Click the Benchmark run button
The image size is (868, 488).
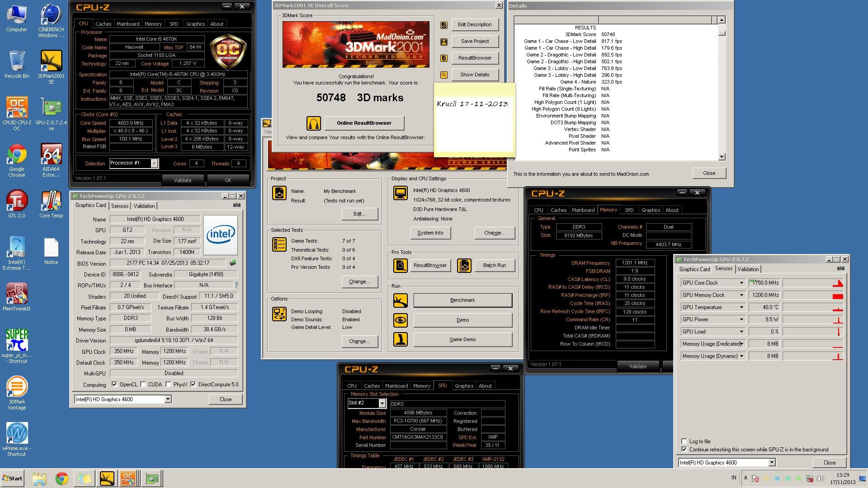click(x=462, y=300)
